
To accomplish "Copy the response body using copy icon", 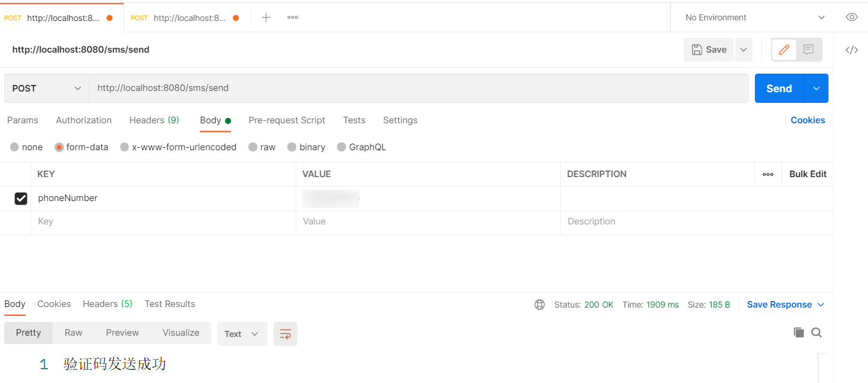I will 799,332.
